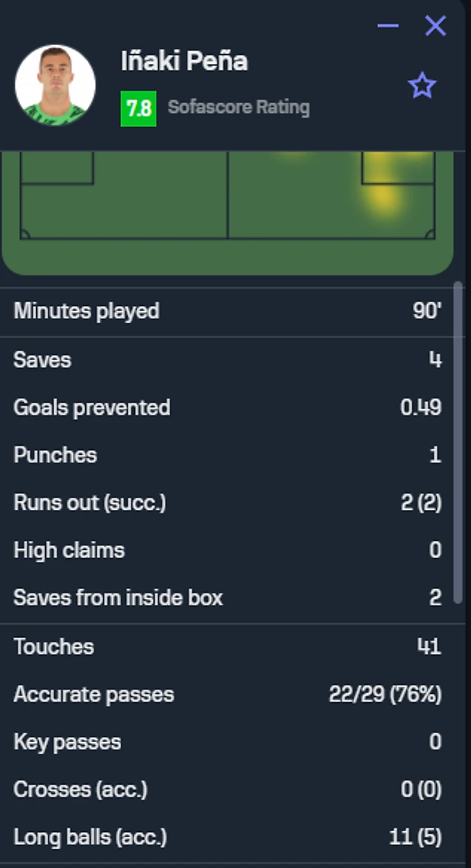471x868 pixels.
Task: Minimize the player stats popup
Action: [388, 26]
